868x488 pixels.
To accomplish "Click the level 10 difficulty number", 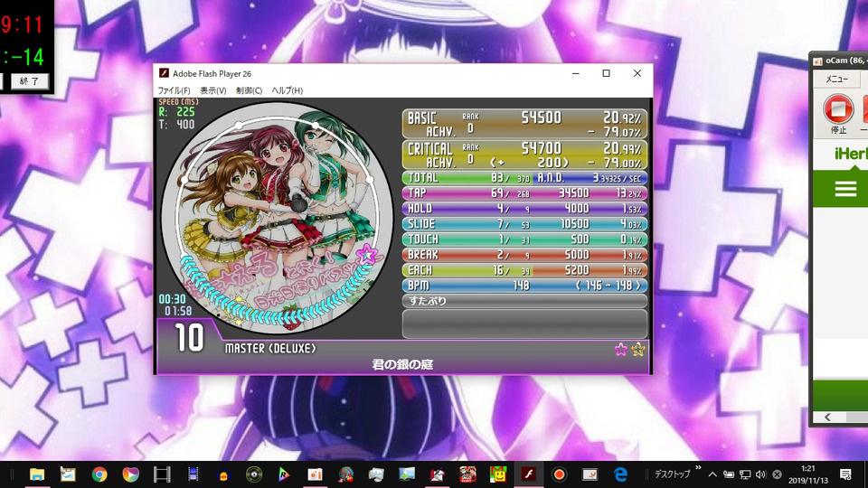I will pos(189,337).
